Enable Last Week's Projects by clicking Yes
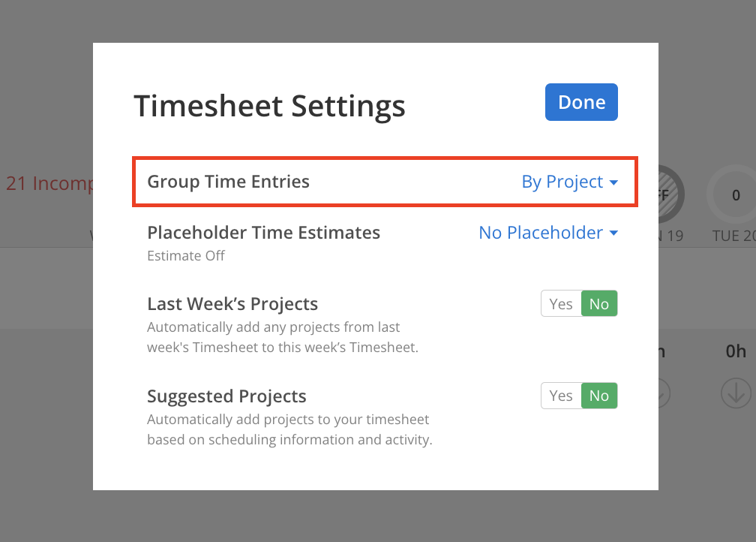Screen dimensions: 756x542 pyautogui.click(x=560, y=303)
